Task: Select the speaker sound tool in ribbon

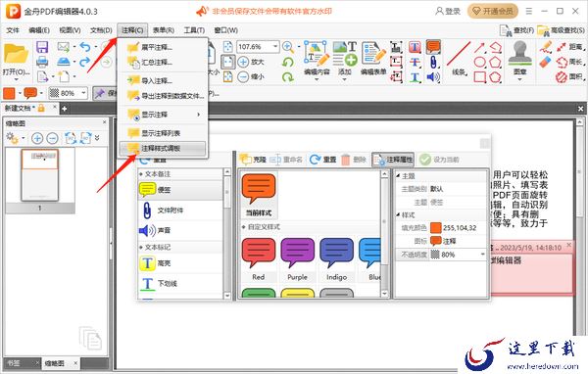Action: click(x=433, y=77)
